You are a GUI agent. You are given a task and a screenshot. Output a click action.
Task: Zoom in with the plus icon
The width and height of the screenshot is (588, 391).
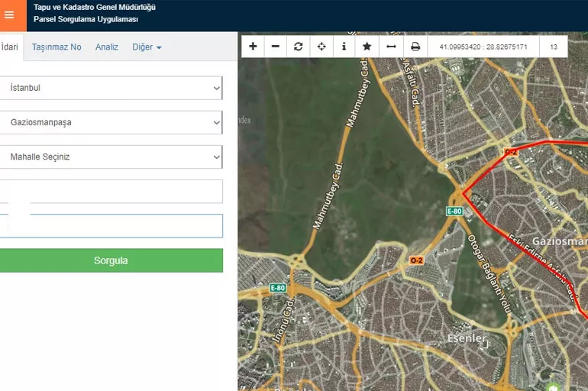pos(254,47)
